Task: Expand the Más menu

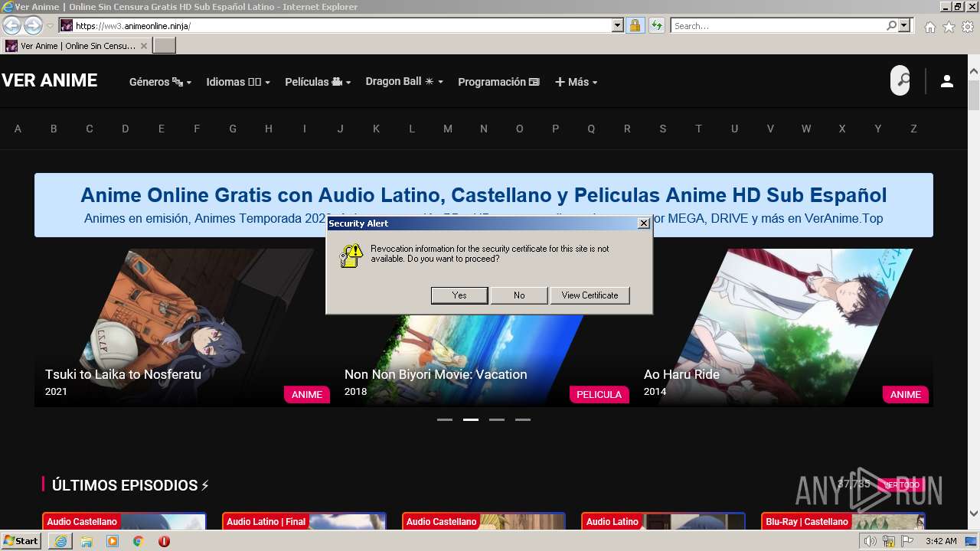Action: (576, 82)
